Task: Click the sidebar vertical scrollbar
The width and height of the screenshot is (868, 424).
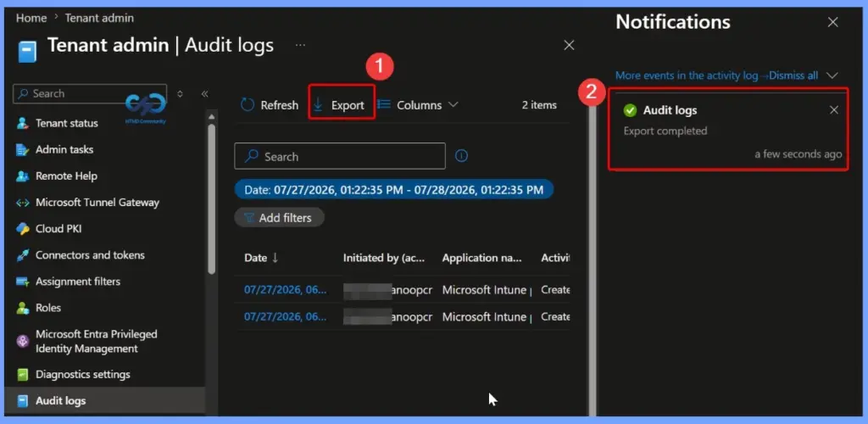Action: click(211, 199)
